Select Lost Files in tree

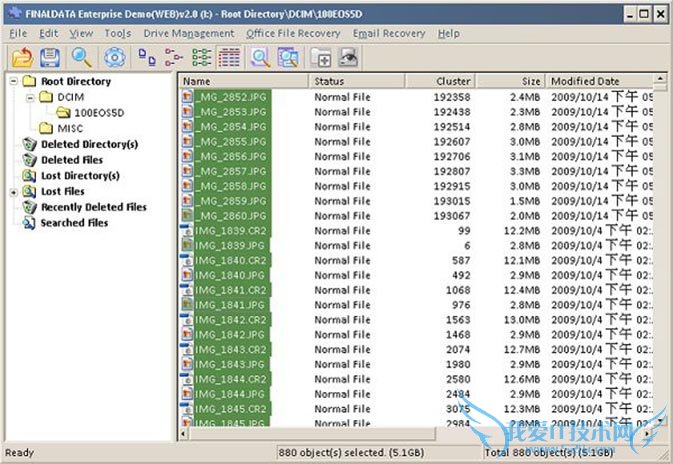click(62, 191)
